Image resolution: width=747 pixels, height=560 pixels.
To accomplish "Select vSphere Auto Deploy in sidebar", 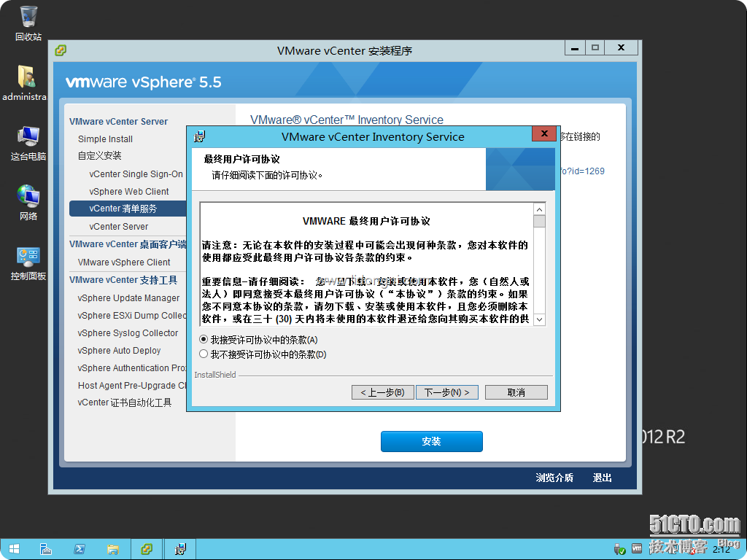I will [x=119, y=351].
